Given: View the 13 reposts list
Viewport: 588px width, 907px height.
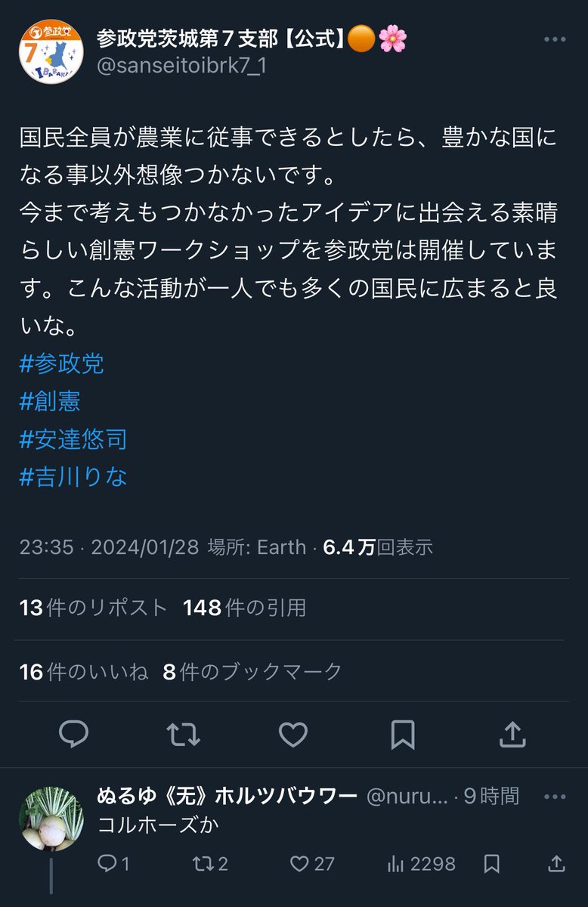Looking at the screenshot, I should 94,608.
